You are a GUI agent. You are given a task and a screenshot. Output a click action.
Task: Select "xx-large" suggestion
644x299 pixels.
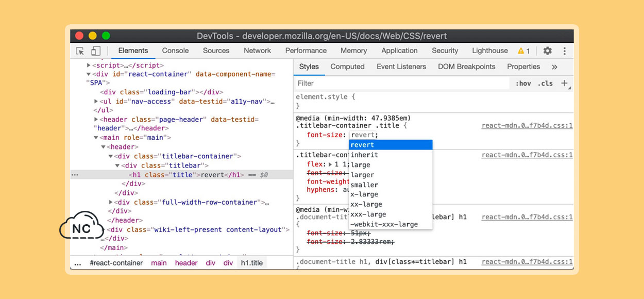coord(391,204)
